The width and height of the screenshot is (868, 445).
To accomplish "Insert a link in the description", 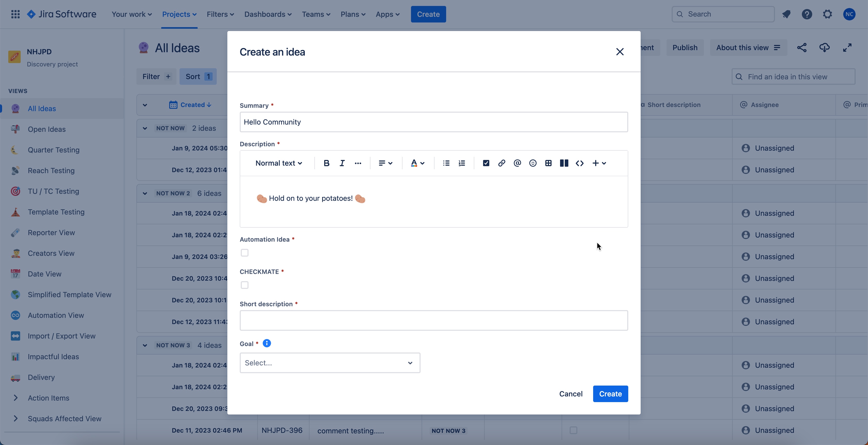I will coord(501,163).
